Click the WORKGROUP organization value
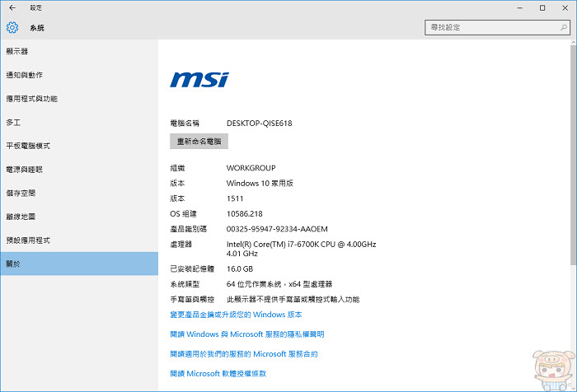The height and width of the screenshot is (392, 577). [x=251, y=168]
